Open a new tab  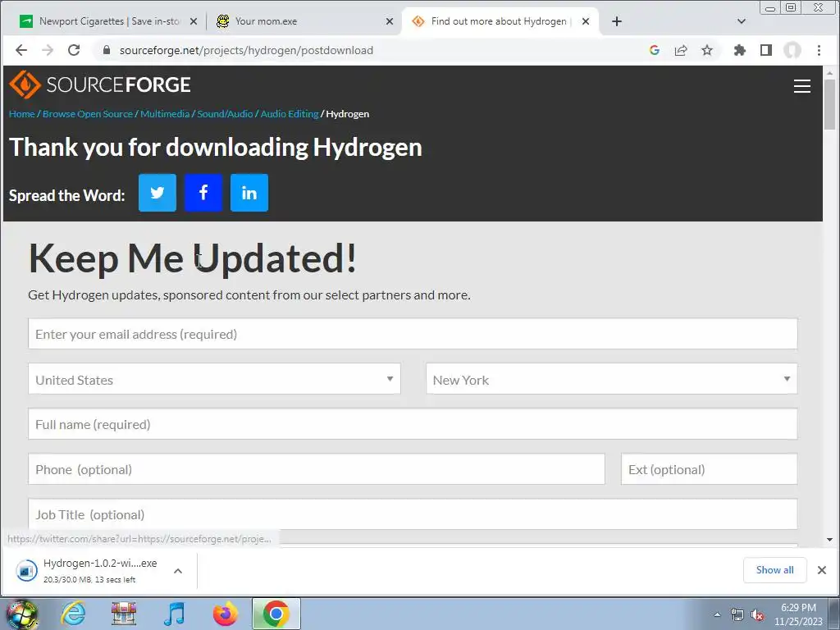617,21
